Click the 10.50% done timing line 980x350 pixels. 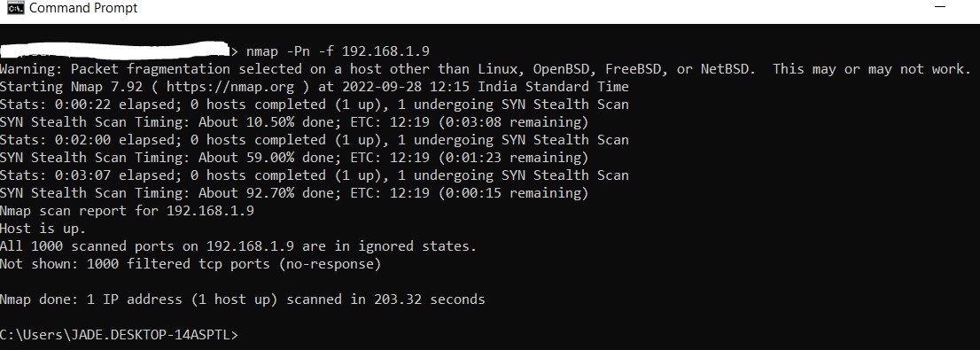[x=294, y=122]
